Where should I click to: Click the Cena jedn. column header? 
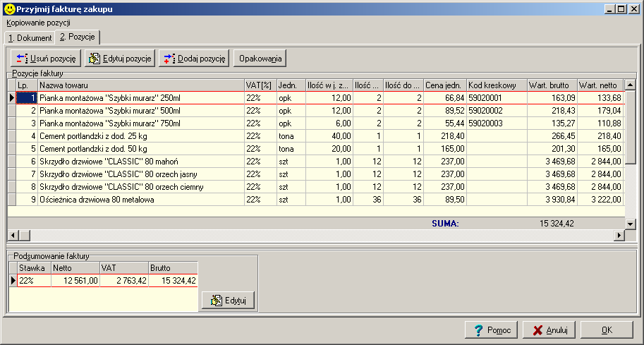click(x=445, y=85)
